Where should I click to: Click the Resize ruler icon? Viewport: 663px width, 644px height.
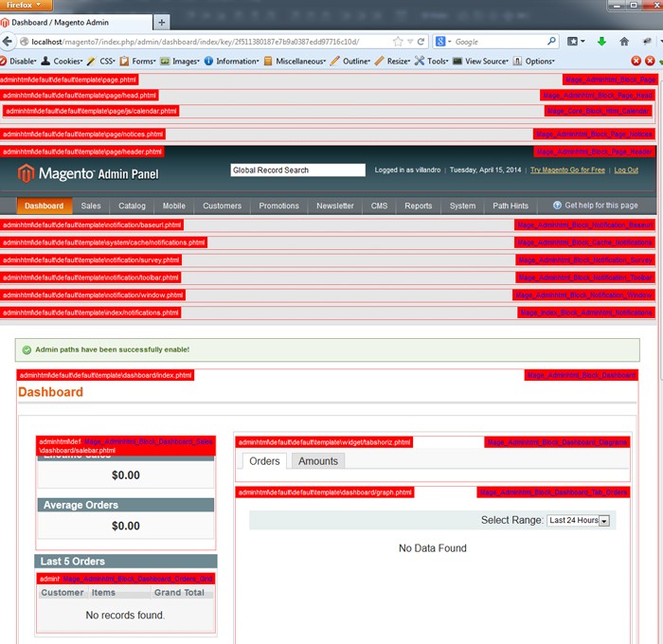coord(379,61)
